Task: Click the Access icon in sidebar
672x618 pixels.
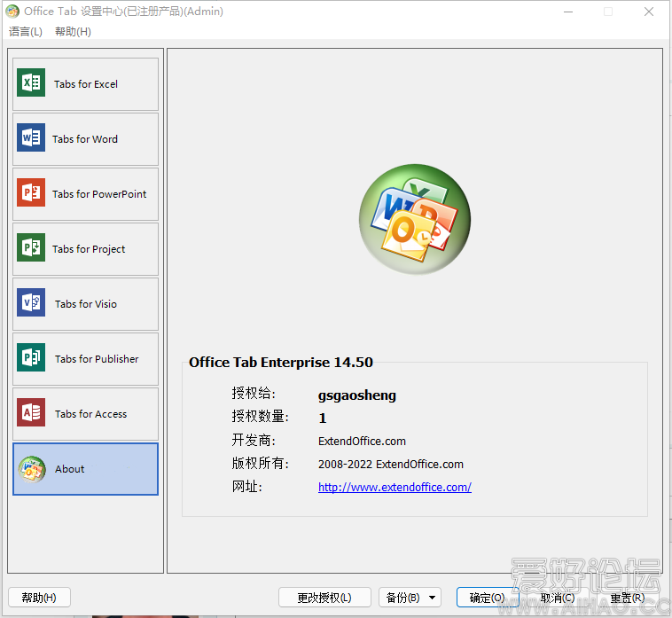Action: (x=31, y=412)
